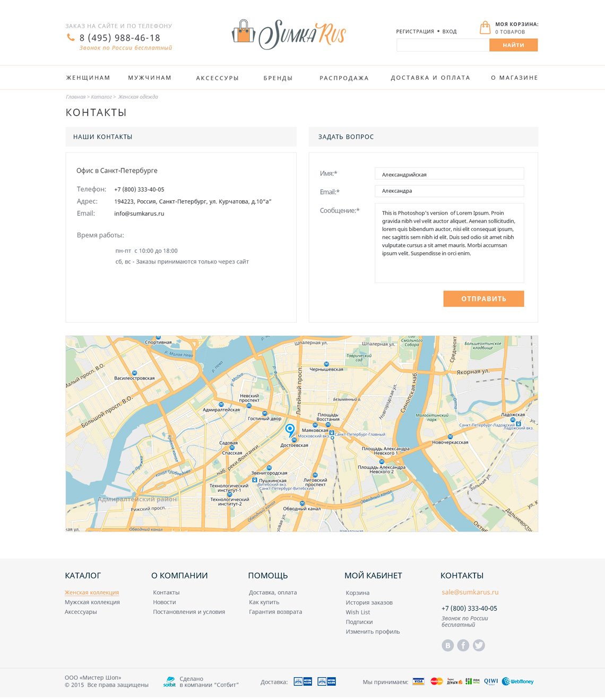Click the MasterCard payment icon
This screenshot has height=700, width=605.
pyautogui.click(x=436, y=681)
